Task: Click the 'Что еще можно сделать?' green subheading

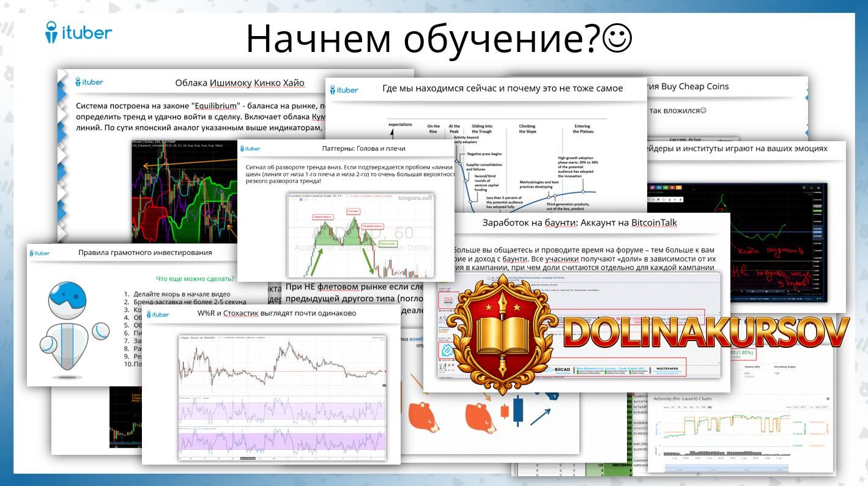Action: [195, 279]
